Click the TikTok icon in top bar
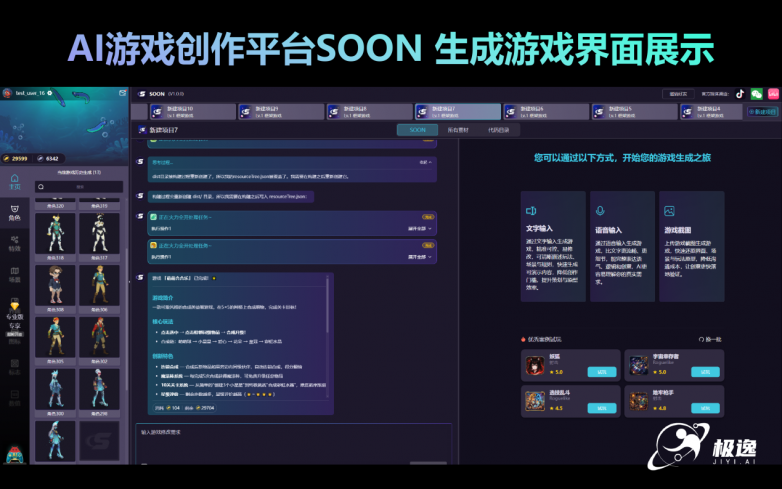The height and width of the screenshot is (489, 782). click(740, 94)
